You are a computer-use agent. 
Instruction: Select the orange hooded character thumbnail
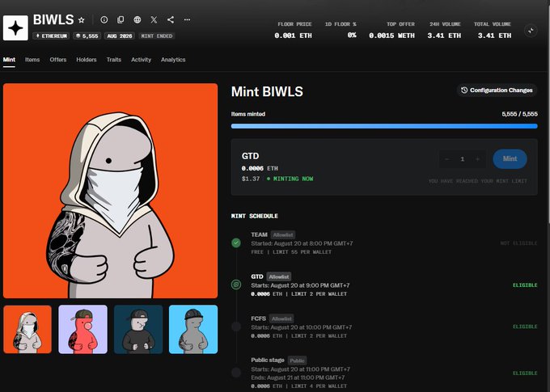[x=27, y=329]
